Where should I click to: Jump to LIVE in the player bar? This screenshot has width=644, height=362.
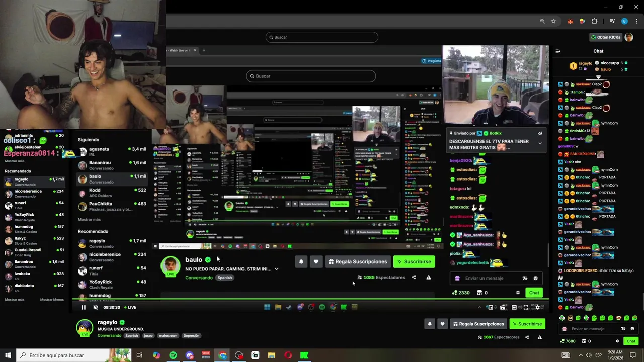(130, 307)
